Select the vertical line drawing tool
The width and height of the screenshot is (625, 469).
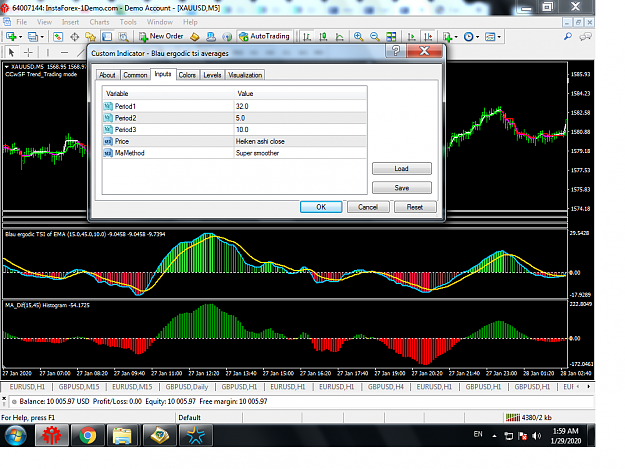(x=48, y=52)
